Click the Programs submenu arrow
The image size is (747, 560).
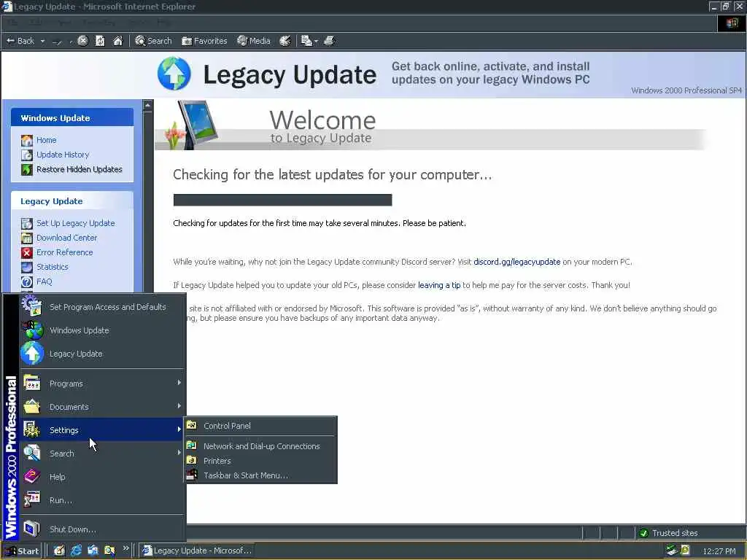(x=179, y=382)
